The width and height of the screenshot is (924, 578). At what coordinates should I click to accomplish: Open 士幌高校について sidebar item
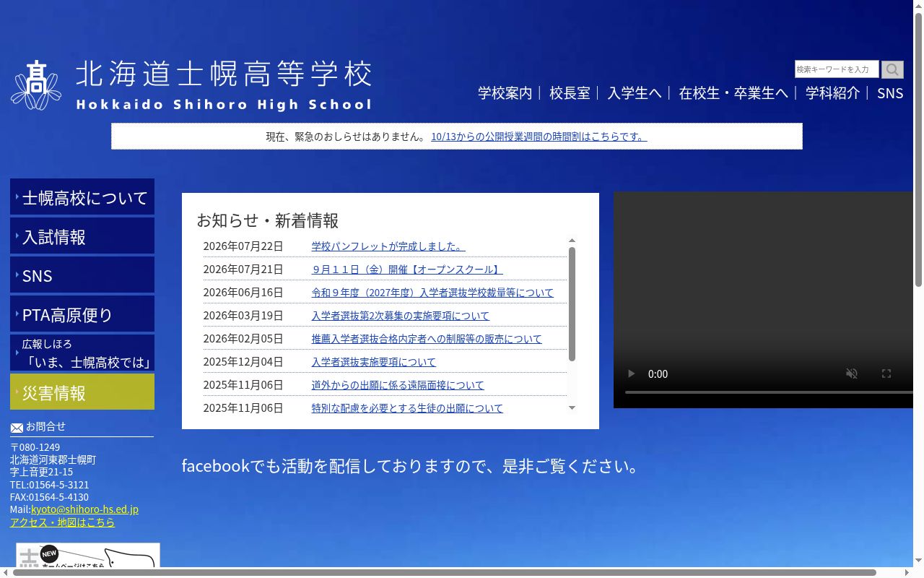coord(82,197)
